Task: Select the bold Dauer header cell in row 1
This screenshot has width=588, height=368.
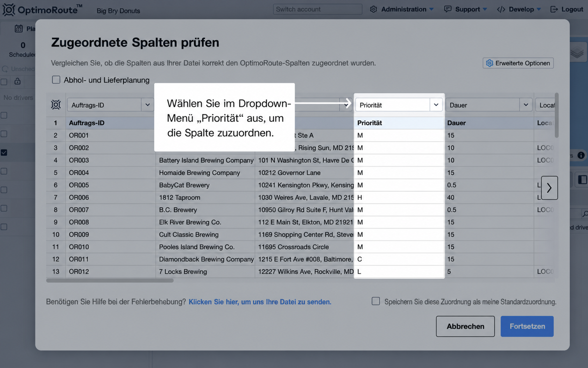Action: coord(489,123)
